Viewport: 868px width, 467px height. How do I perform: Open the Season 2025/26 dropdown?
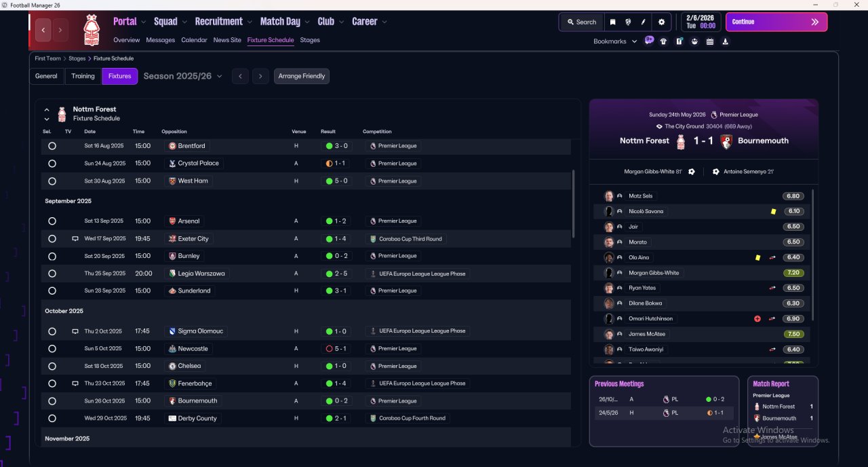tap(182, 76)
